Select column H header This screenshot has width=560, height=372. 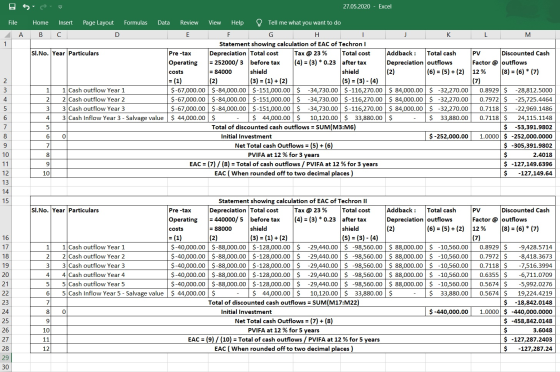coord(317,35)
